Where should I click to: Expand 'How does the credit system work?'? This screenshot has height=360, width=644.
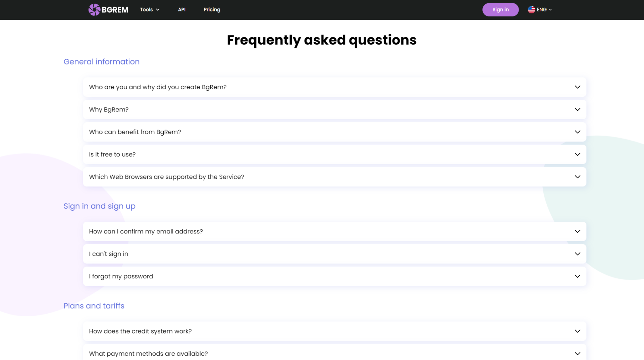pyautogui.click(x=140, y=331)
